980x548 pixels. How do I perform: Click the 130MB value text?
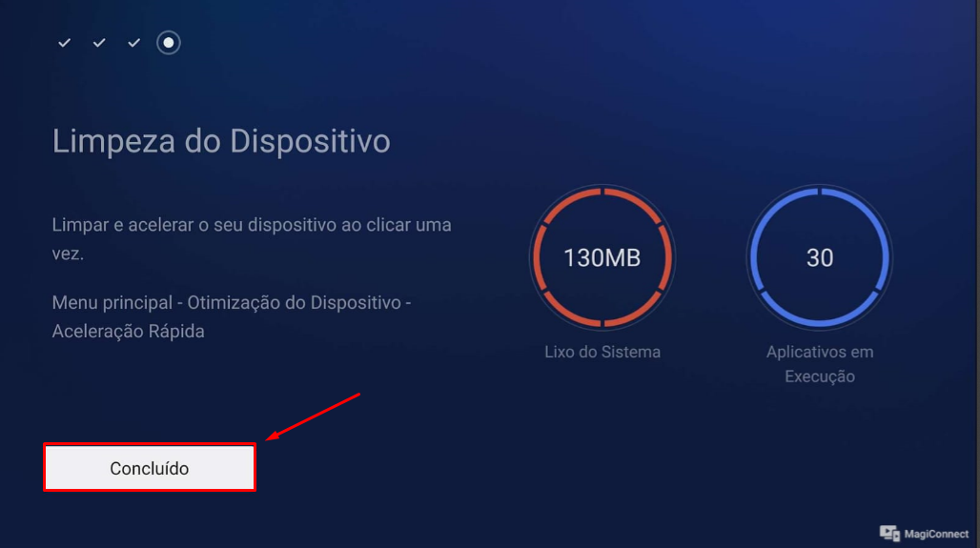pyautogui.click(x=602, y=257)
